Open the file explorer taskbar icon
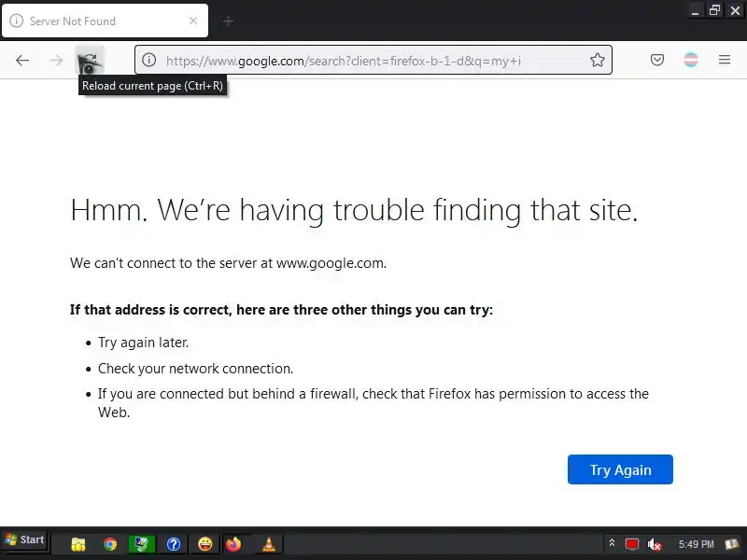The height and width of the screenshot is (560, 747). tap(78, 544)
